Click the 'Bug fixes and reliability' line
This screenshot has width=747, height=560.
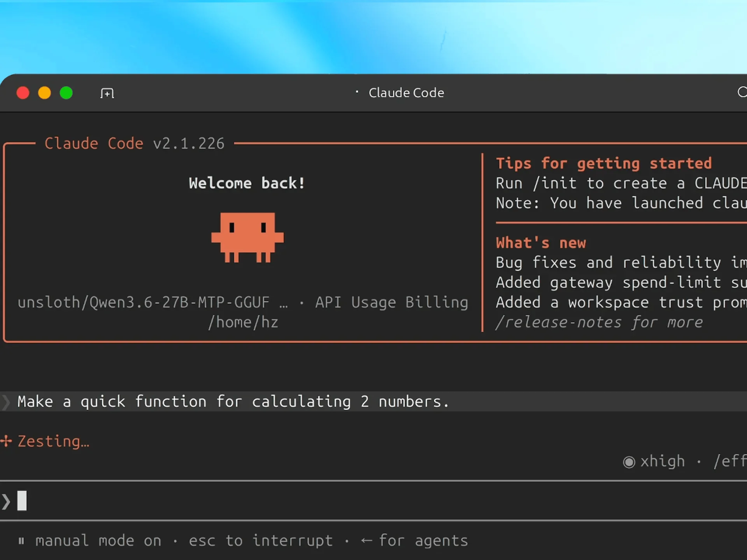[x=621, y=263]
